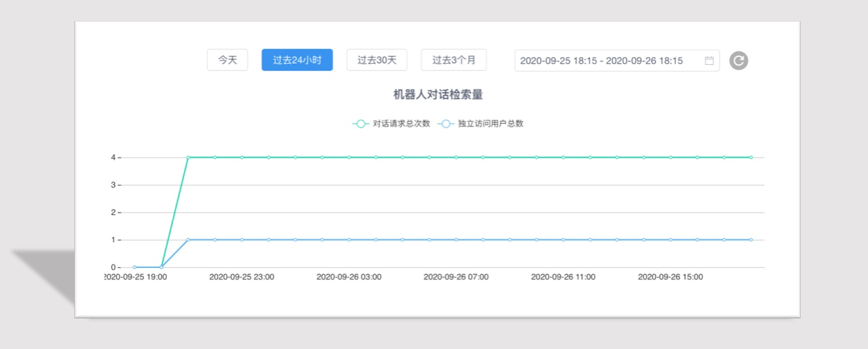Viewport: 868px width, 349px height.
Task: Click green data point at 2020-09-26 07:00
Action: point(456,157)
